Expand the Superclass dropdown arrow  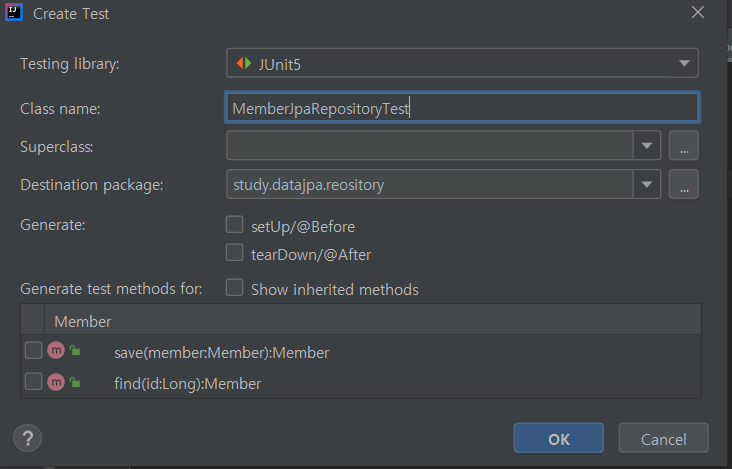pos(646,146)
